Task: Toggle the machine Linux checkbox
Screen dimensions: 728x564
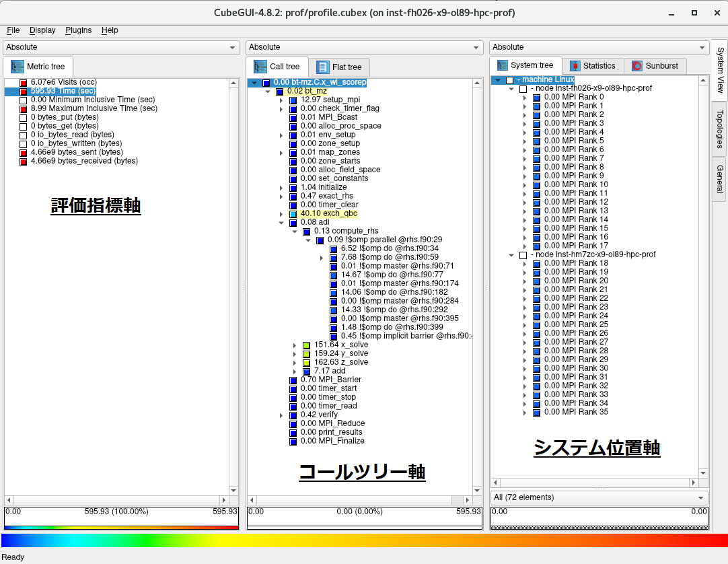Action: coord(509,80)
